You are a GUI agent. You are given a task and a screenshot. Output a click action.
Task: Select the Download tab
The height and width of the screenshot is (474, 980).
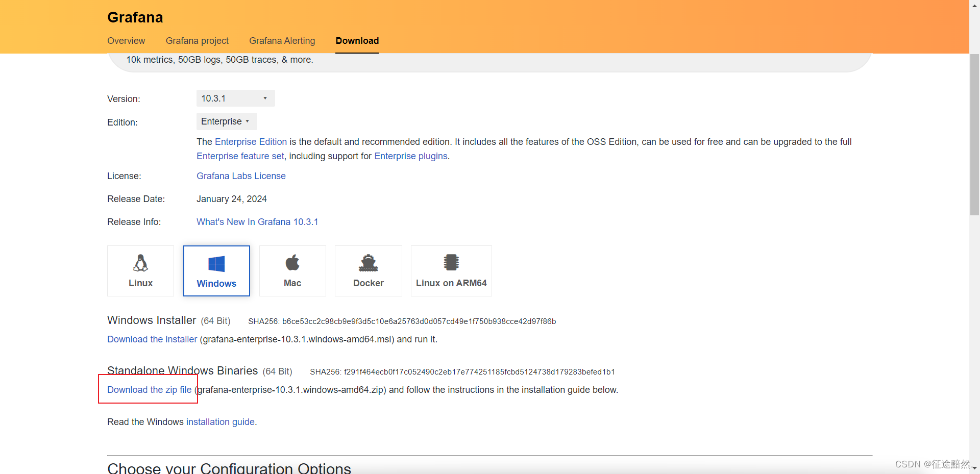coord(357,41)
